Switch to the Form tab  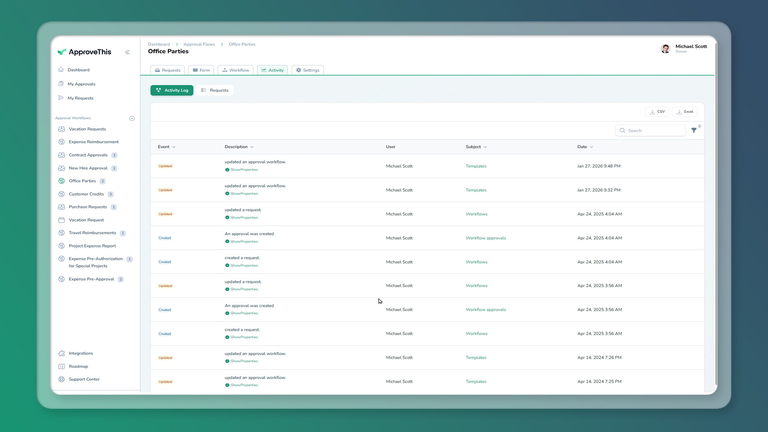201,70
